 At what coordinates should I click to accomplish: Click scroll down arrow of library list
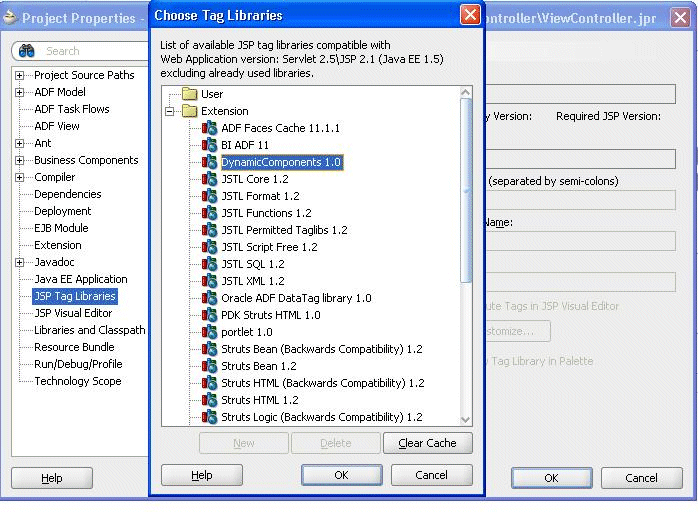tap(466, 419)
